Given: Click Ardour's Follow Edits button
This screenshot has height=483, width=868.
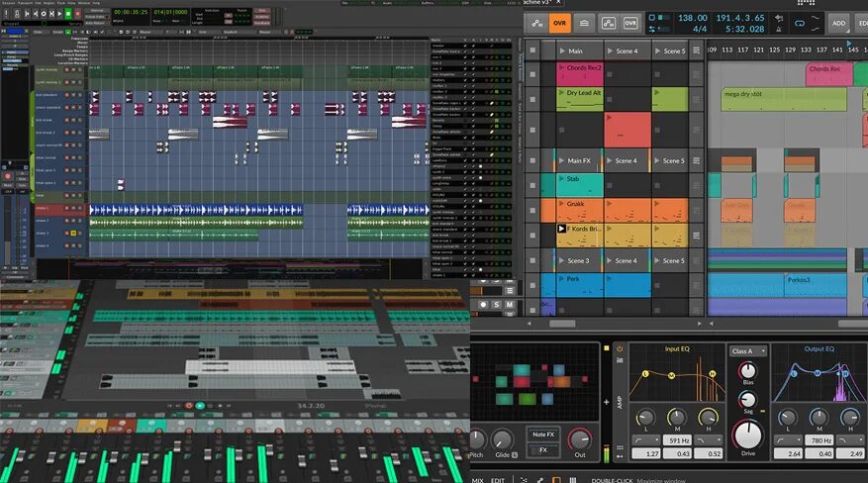Looking at the screenshot, I should coord(97,17).
